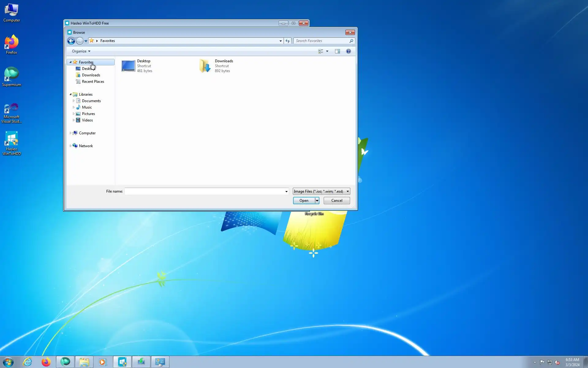
Task: Click into the File name field
Action: 205,191
